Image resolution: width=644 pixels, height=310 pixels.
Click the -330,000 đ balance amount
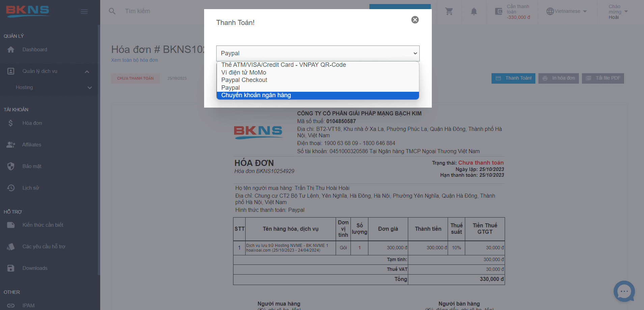click(518, 18)
